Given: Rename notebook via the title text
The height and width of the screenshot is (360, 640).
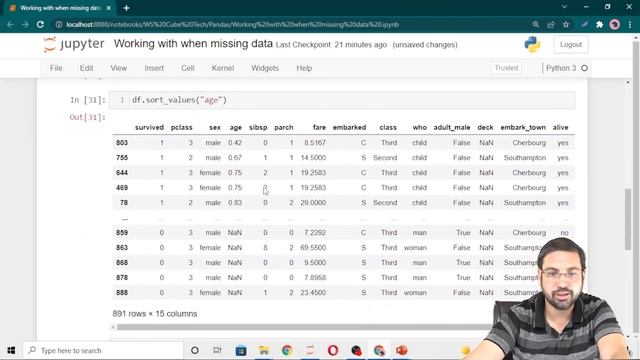Looking at the screenshot, I should tap(193, 44).
